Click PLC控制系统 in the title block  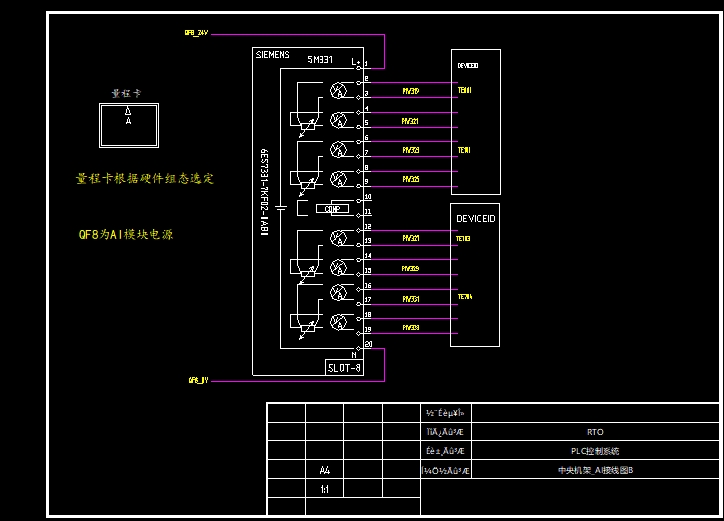point(595,451)
